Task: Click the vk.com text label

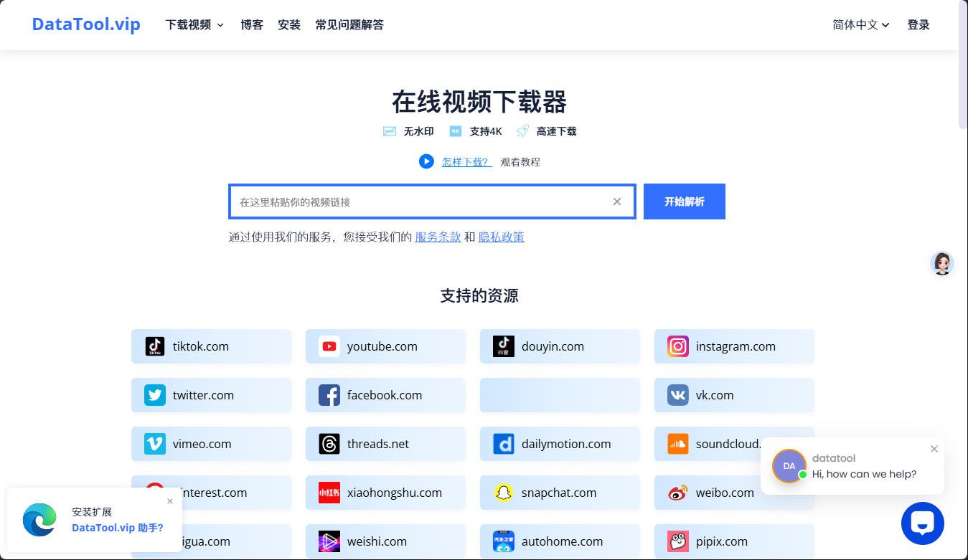Action: click(715, 395)
